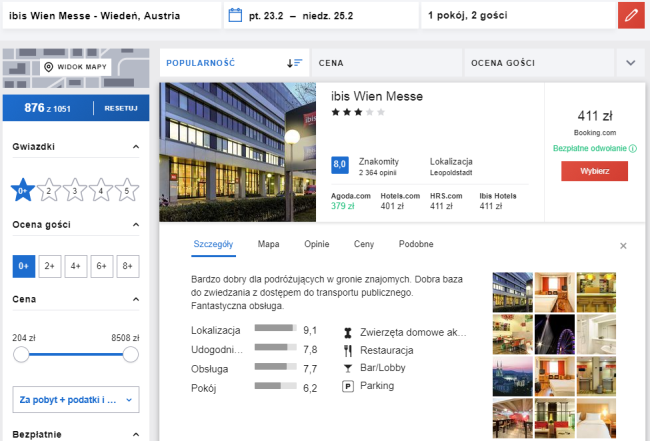Sort results by Ocena gości
Screen dimensions: 650x441
(x=539, y=63)
